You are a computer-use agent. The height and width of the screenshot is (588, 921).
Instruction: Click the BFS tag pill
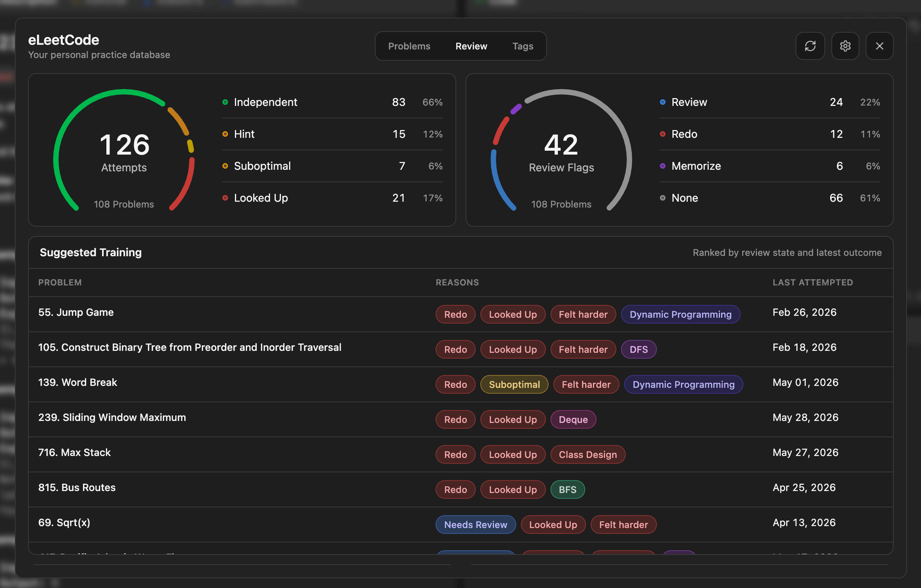567,489
